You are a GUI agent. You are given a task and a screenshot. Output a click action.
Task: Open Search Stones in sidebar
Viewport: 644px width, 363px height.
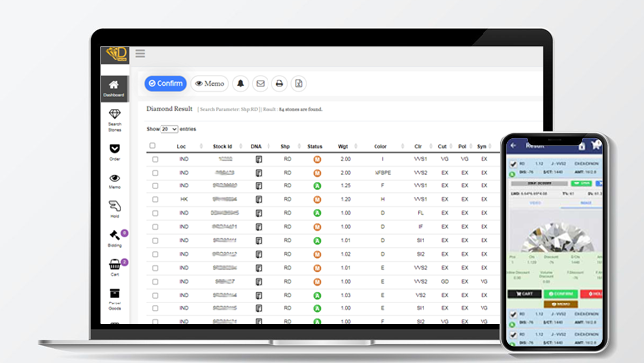115,120
